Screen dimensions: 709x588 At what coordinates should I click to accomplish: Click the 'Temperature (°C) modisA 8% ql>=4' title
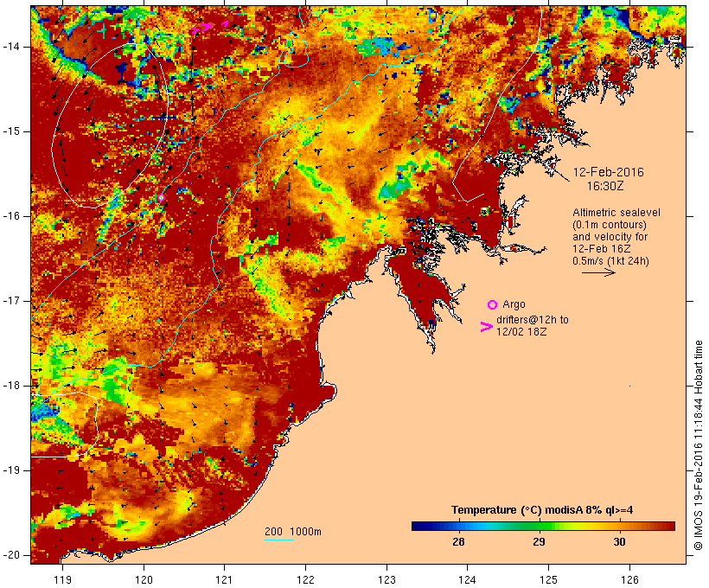(542, 510)
